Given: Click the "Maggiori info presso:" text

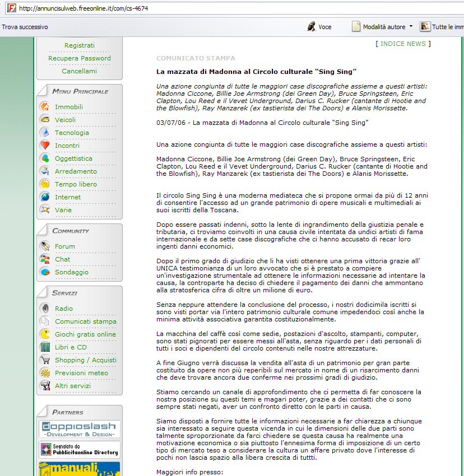Looking at the screenshot, I should [189, 472].
